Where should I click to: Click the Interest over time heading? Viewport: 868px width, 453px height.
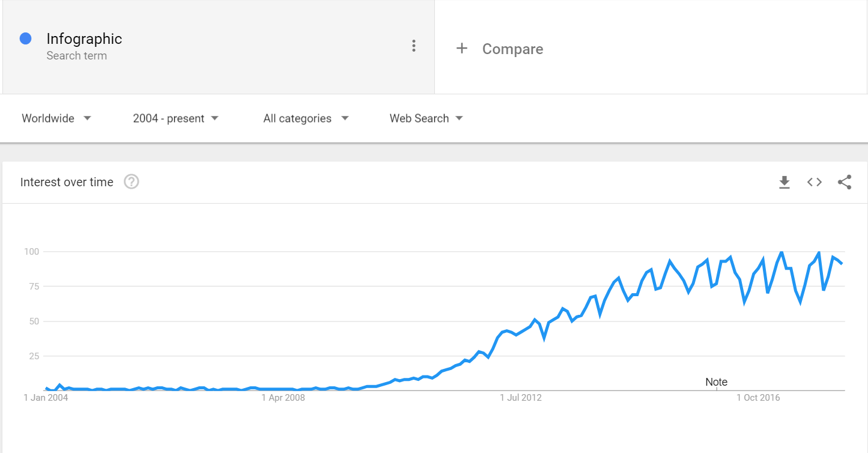point(67,182)
